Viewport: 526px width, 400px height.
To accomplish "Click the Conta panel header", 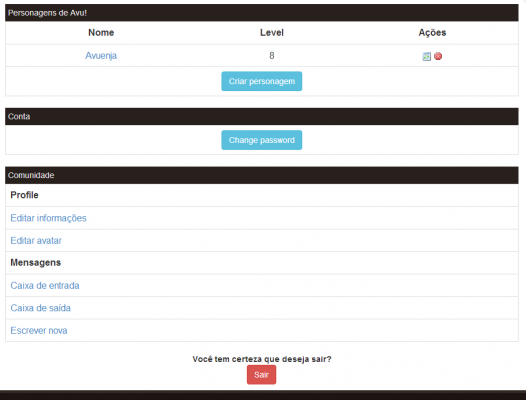I will pos(262,116).
